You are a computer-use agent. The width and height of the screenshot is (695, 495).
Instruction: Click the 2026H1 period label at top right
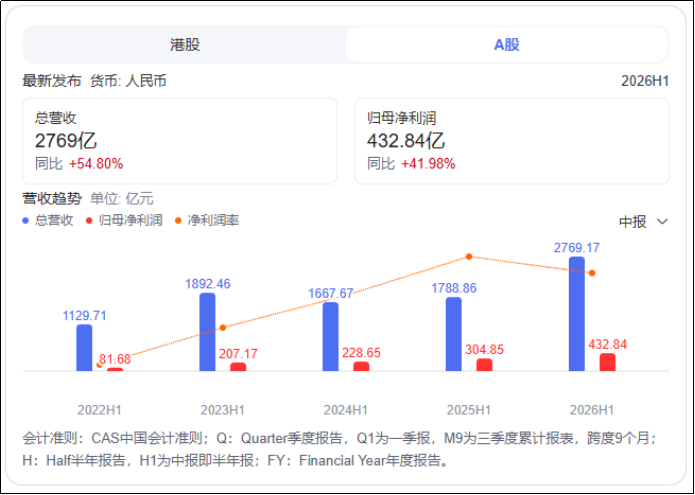pos(645,81)
